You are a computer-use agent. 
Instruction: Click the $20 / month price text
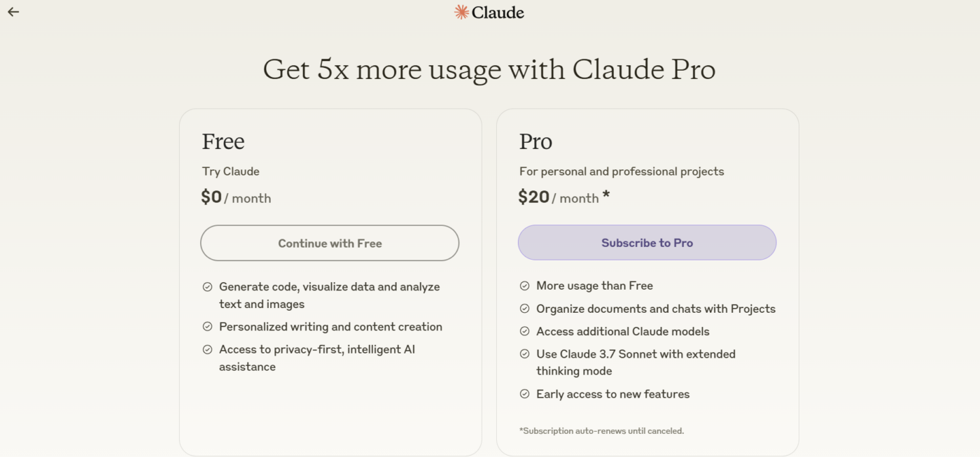(558, 197)
